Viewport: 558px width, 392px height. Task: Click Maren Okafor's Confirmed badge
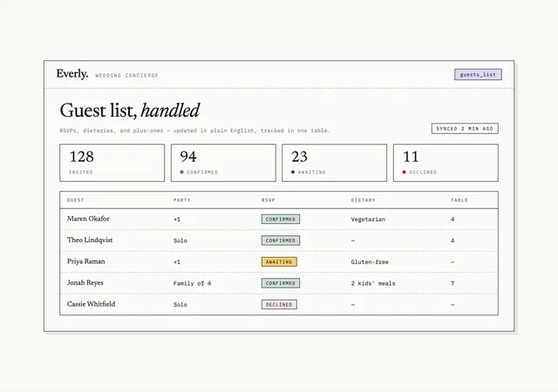[281, 220]
